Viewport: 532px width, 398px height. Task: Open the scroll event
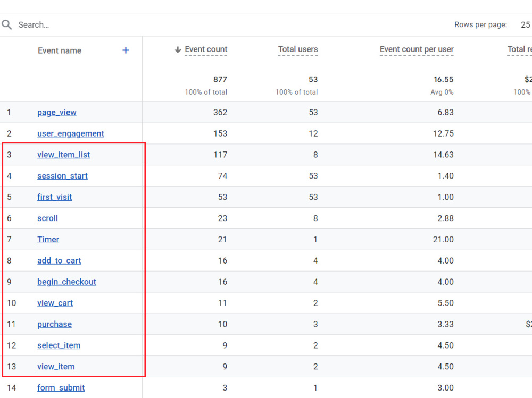[47, 218]
